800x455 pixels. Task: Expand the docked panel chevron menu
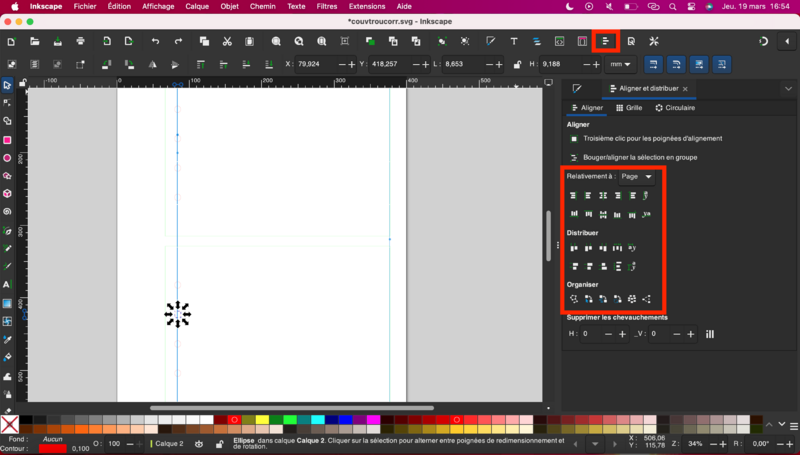pos(786,88)
